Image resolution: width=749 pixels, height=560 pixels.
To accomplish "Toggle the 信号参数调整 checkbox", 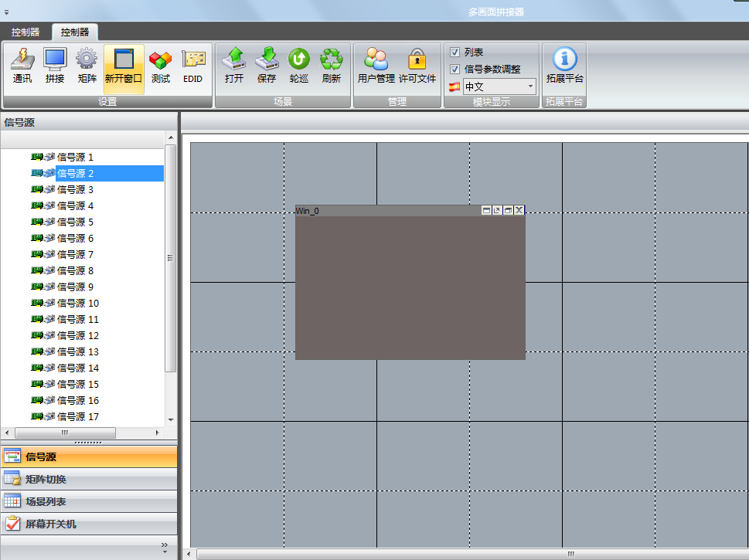I will (x=455, y=70).
